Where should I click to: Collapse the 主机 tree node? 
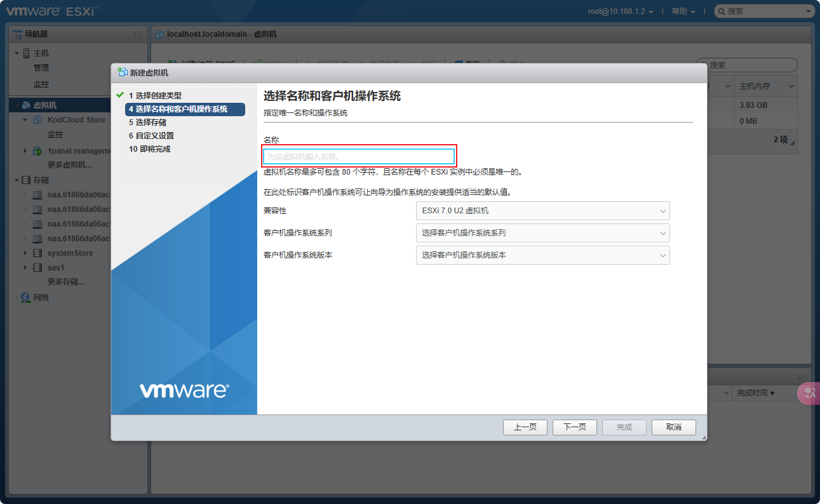click(17, 53)
